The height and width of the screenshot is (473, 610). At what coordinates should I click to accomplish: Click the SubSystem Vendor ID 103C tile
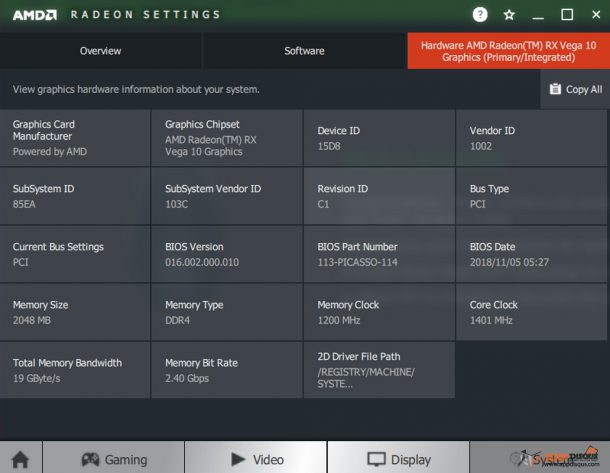227,196
